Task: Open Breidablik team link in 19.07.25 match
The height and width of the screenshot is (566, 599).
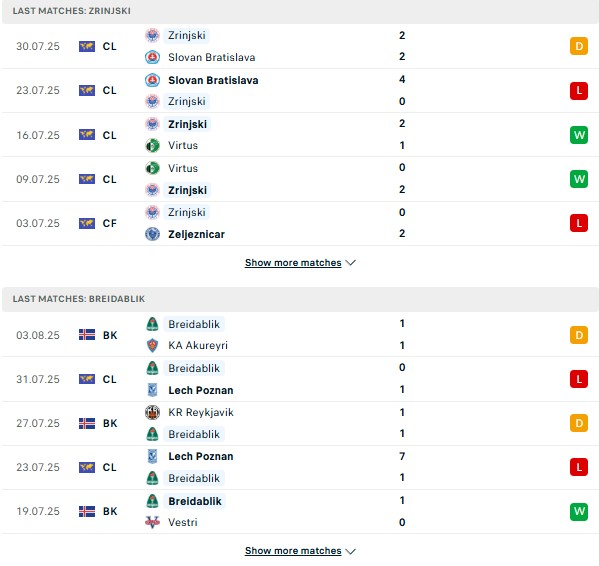Action: (195, 501)
